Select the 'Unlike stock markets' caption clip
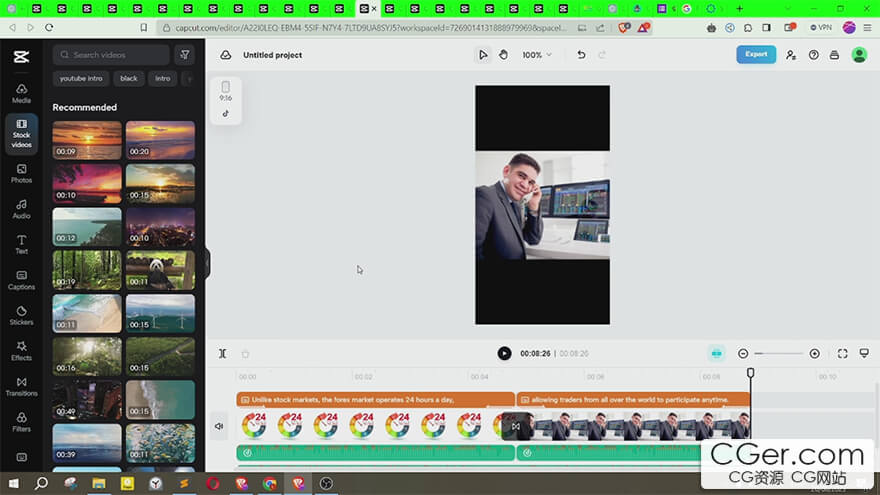Viewport: 880px width, 495px height. [375, 400]
